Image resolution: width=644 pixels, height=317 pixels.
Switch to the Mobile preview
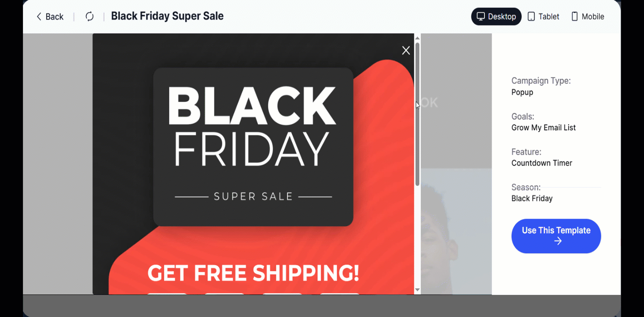pos(588,17)
